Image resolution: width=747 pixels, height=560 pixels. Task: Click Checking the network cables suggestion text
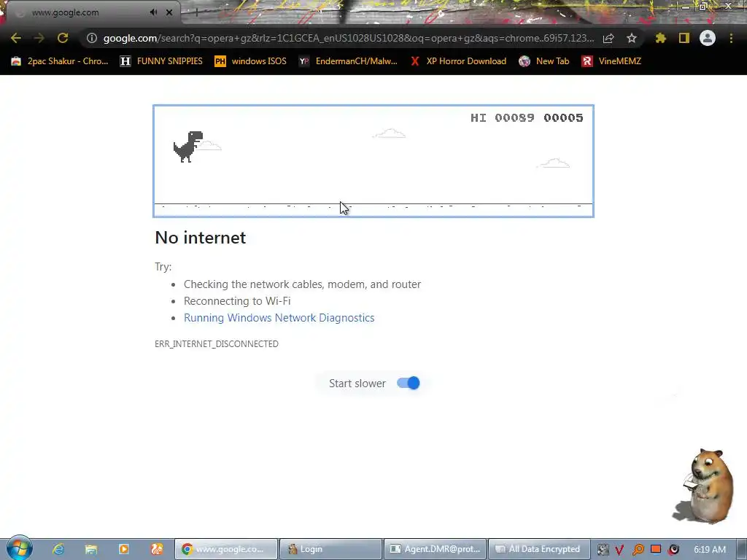click(303, 284)
